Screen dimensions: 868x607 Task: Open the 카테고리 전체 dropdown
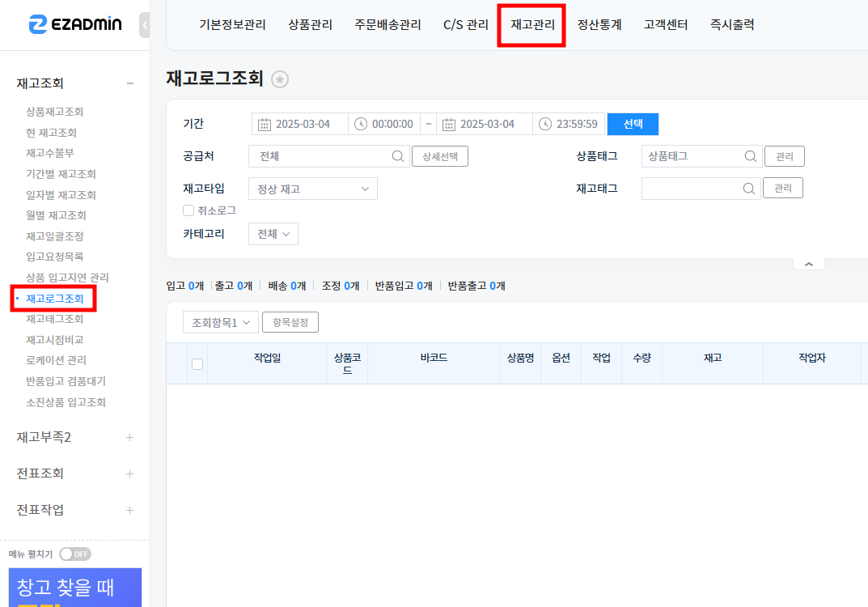273,234
